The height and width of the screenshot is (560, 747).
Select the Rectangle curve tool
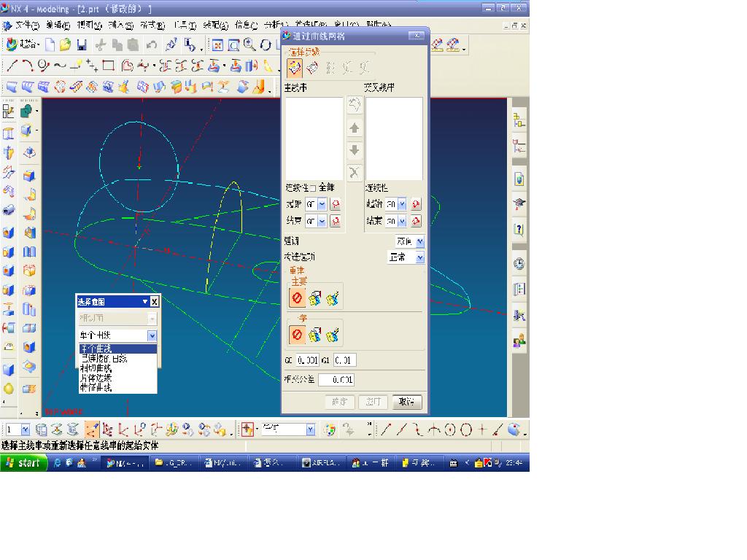click(109, 65)
